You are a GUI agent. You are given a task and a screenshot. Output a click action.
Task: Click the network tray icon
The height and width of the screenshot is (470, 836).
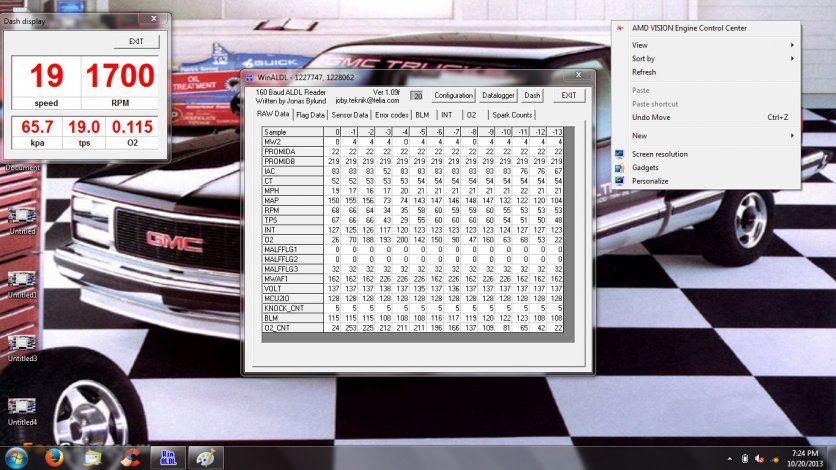tap(775, 459)
